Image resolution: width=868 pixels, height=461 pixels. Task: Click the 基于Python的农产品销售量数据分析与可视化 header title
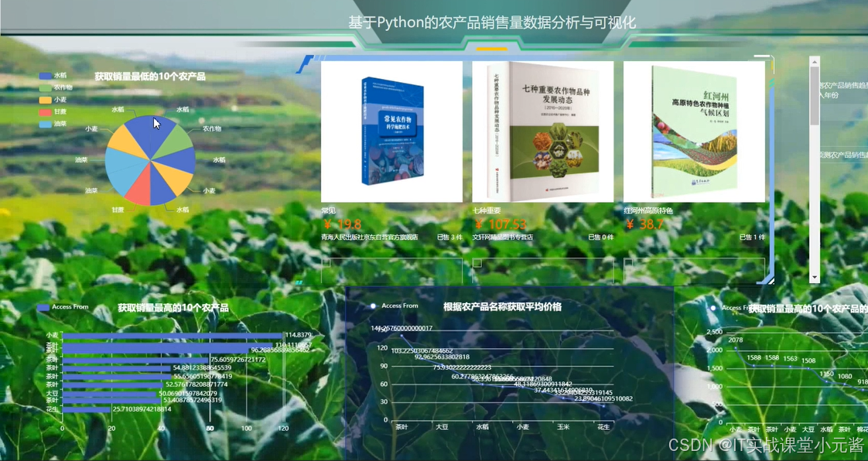pyautogui.click(x=492, y=22)
